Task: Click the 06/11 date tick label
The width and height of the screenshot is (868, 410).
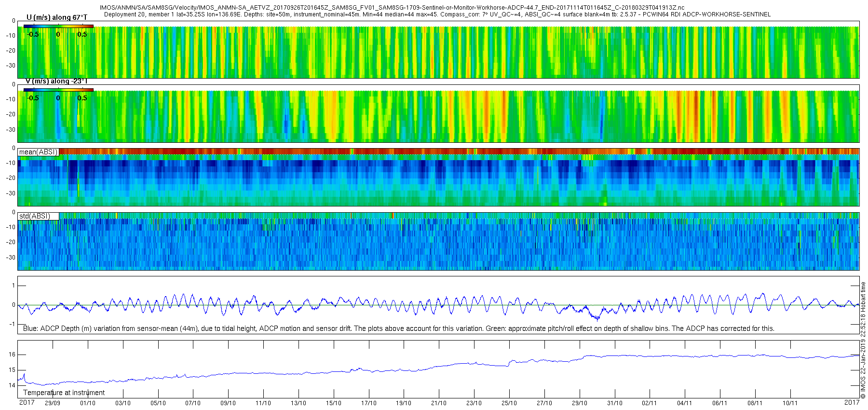Action: tap(719, 403)
